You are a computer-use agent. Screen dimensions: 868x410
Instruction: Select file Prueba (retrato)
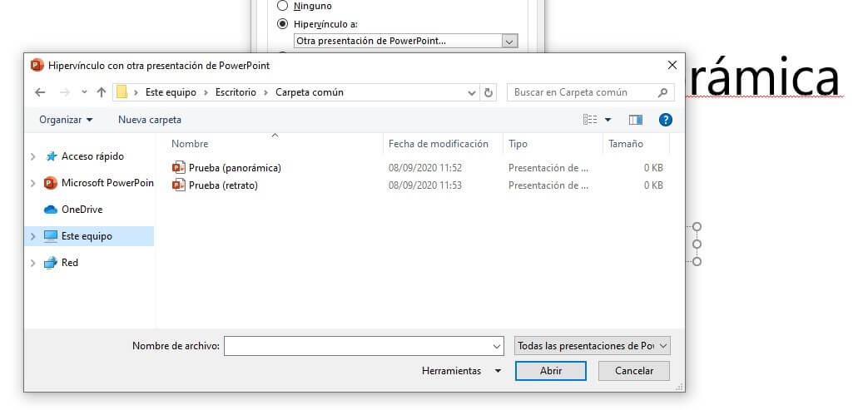pos(223,185)
